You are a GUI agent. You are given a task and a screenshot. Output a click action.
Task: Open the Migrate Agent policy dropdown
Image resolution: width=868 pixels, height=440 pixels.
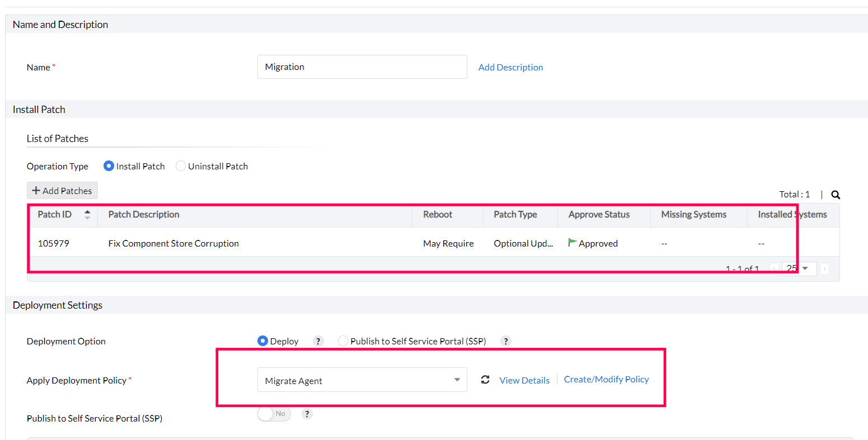pyautogui.click(x=362, y=380)
